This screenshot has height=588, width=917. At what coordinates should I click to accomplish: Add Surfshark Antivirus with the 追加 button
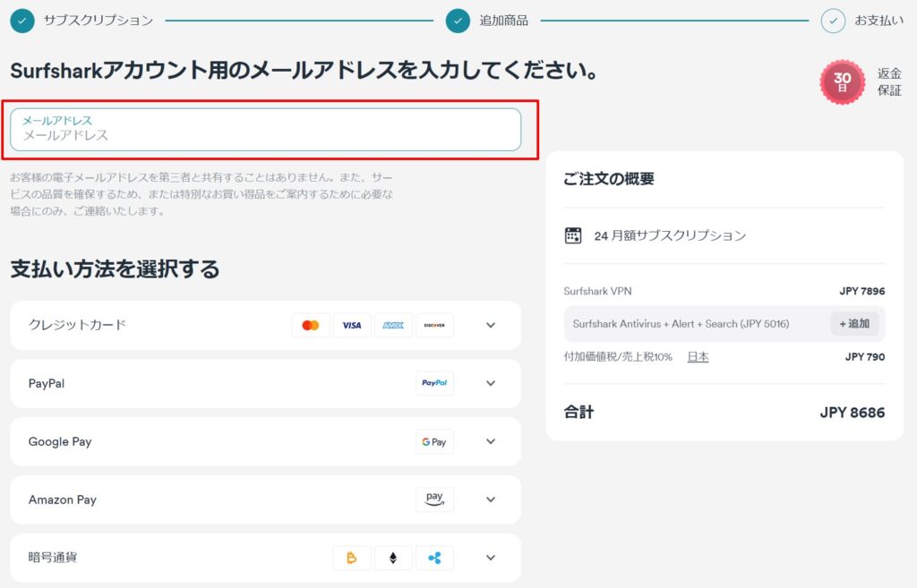[853, 324]
